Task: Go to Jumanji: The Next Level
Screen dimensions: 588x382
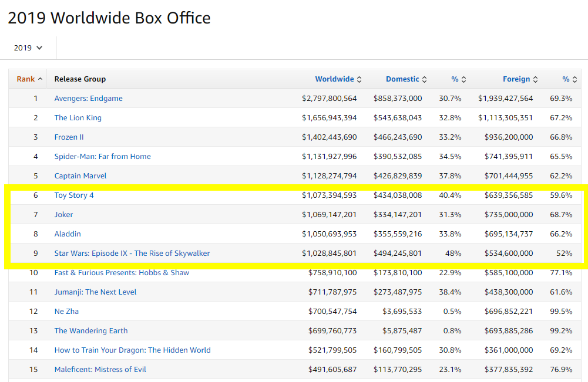Action: click(95, 292)
